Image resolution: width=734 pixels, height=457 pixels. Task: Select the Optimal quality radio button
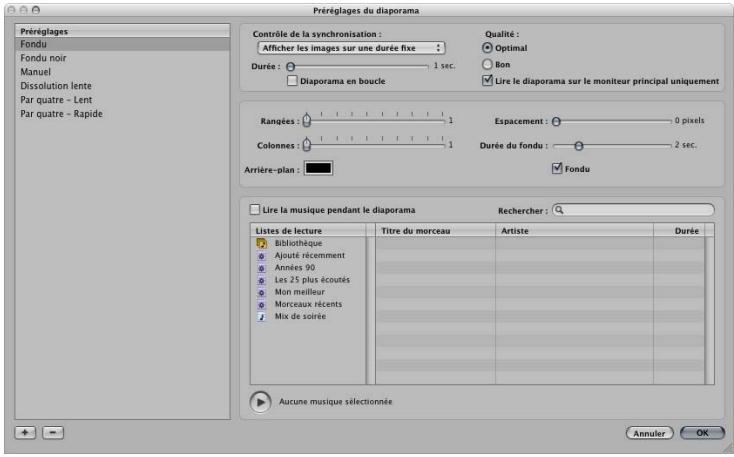click(x=487, y=48)
